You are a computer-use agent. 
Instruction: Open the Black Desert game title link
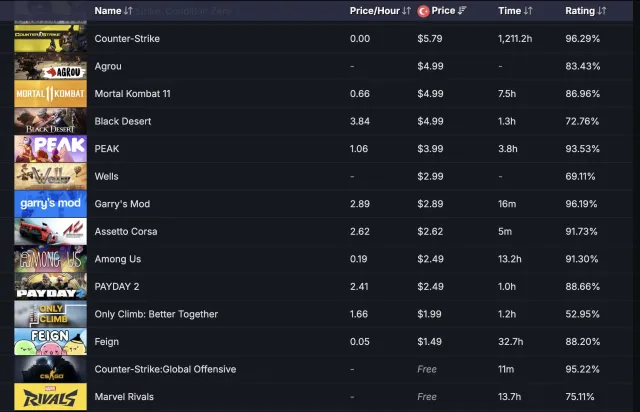(x=123, y=121)
